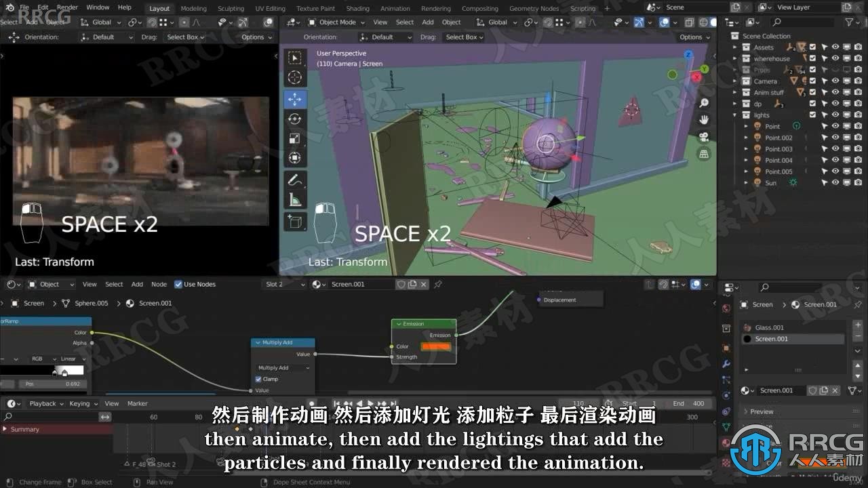Open Global transform orientation dropdown right viewport
This screenshot has height=488, width=868.
[497, 22]
